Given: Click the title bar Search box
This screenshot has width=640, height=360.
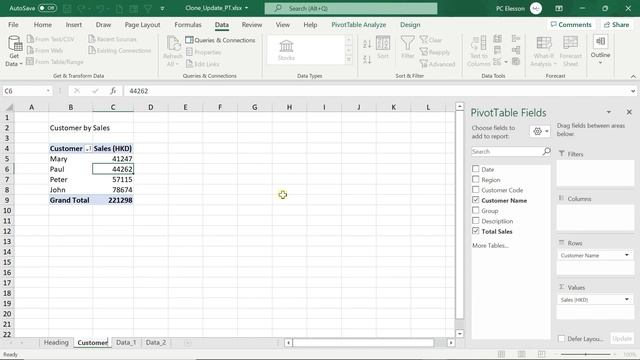Looking at the screenshot, I should tap(351, 8).
